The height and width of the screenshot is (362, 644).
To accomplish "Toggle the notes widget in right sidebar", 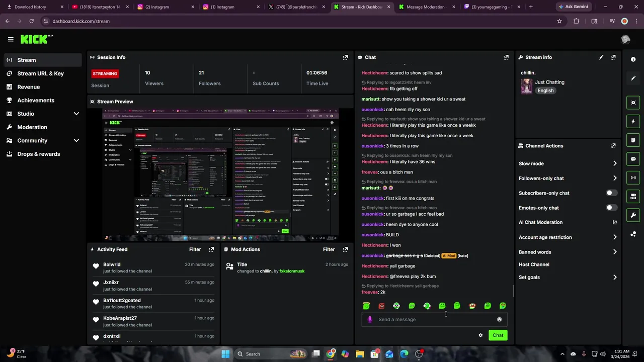I will pos(633,140).
